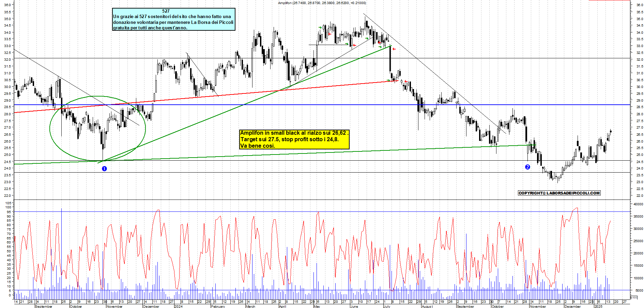Click the 105 oscillator axis label

point(8,203)
